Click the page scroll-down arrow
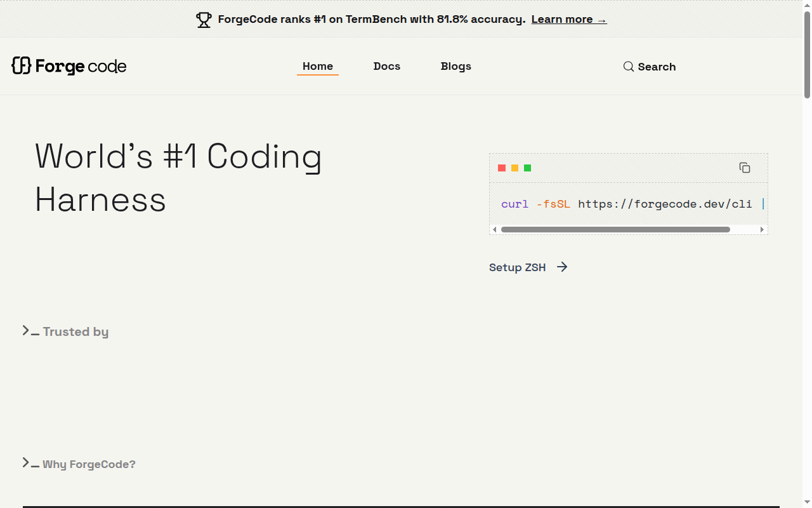The width and height of the screenshot is (812, 508). tap(807, 503)
